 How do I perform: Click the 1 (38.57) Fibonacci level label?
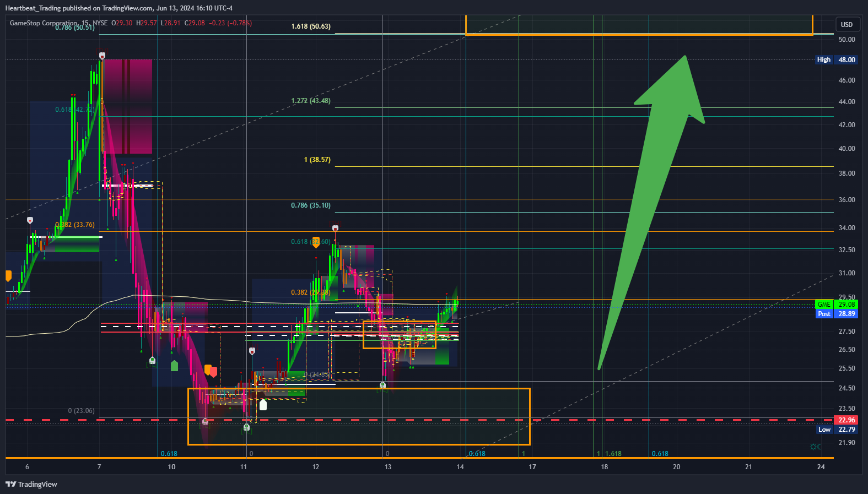pos(317,159)
